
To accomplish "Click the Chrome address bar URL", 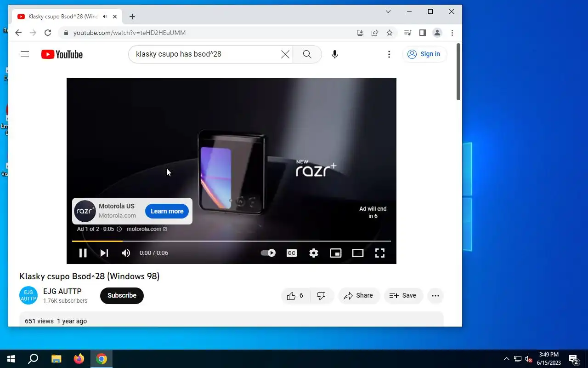I will pyautogui.click(x=130, y=33).
